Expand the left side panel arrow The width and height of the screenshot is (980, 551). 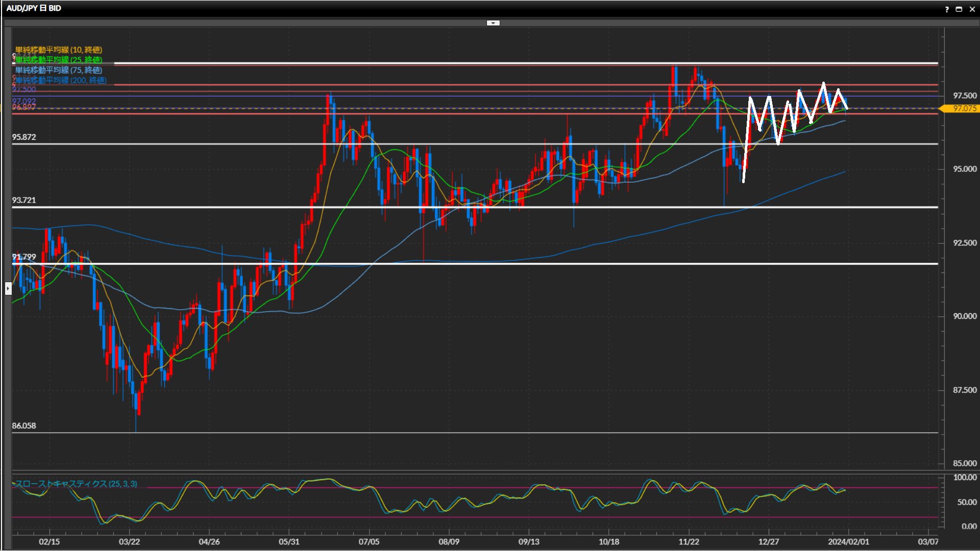(8, 289)
